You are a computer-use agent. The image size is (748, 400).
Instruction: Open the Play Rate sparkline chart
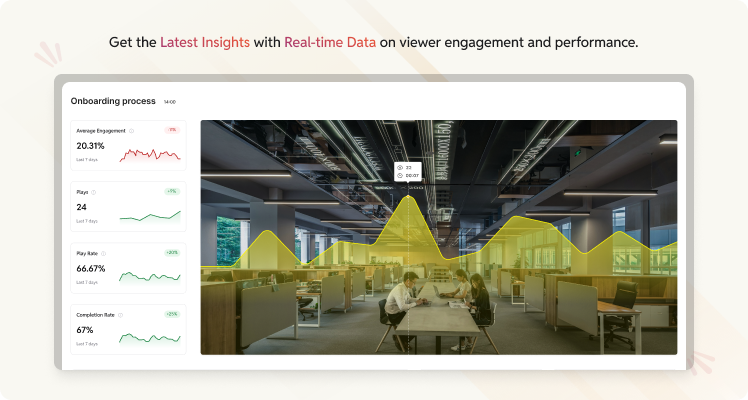150,277
